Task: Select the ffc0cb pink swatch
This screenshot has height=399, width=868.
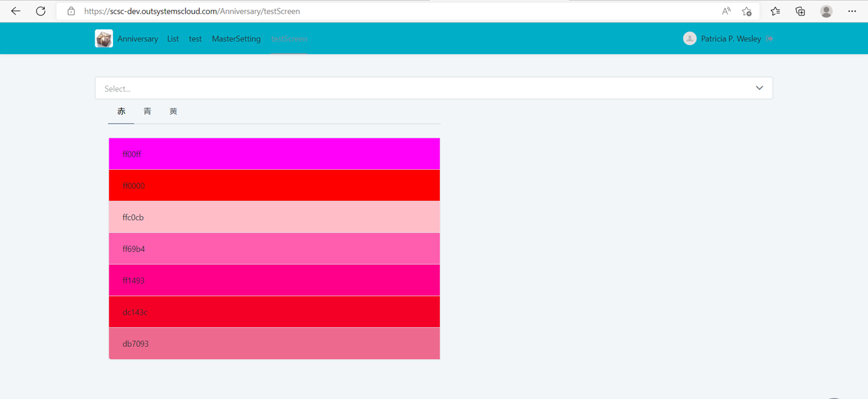Action: point(275,217)
